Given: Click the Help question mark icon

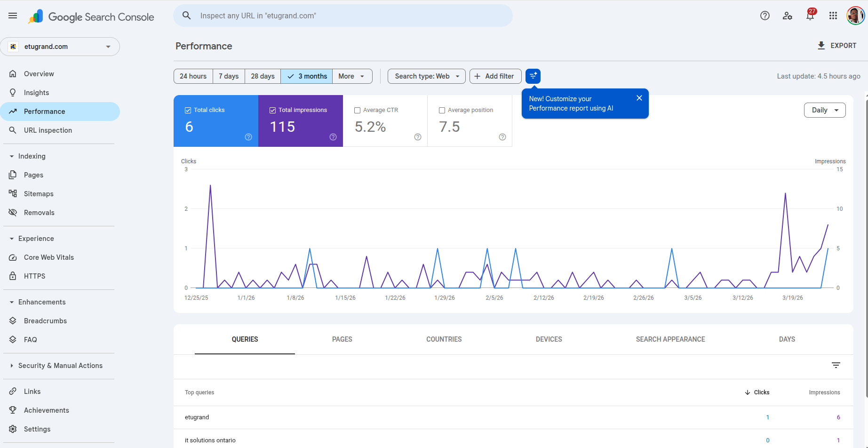Looking at the screenshot, I should (x=764, y=16).
